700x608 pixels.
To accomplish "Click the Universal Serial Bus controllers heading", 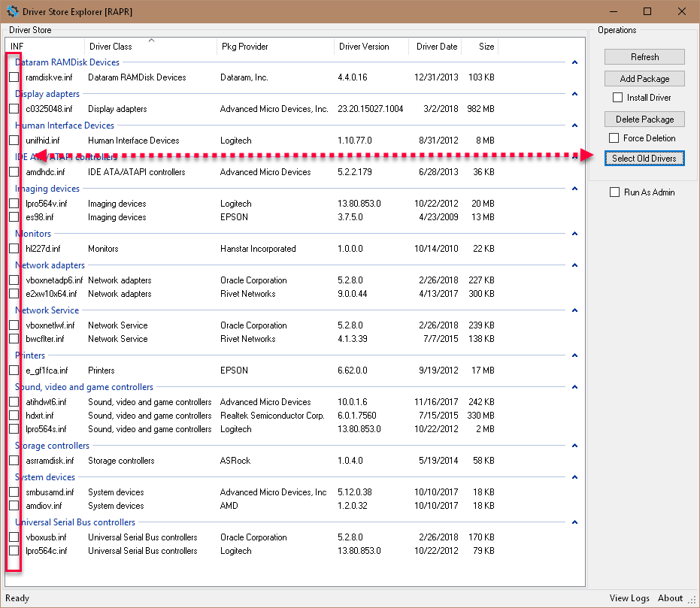I will click(x=75, y=522).
